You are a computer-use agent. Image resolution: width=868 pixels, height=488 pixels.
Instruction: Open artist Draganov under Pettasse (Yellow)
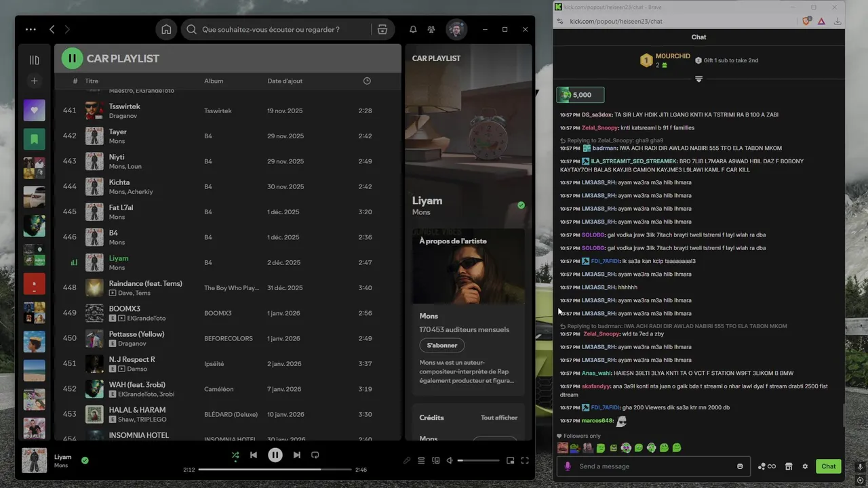132,344
